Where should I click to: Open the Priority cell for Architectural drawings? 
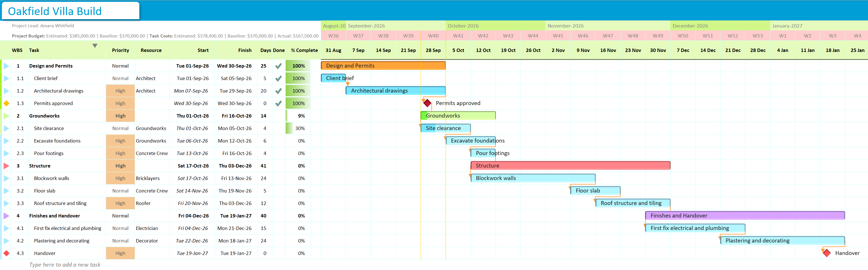coord(120,91)
